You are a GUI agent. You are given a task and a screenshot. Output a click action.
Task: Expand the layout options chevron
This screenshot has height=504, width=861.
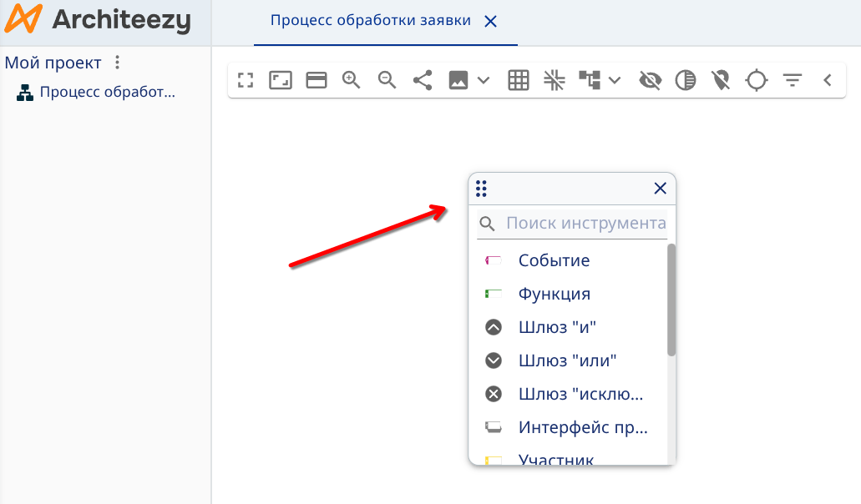click(615, 81)
